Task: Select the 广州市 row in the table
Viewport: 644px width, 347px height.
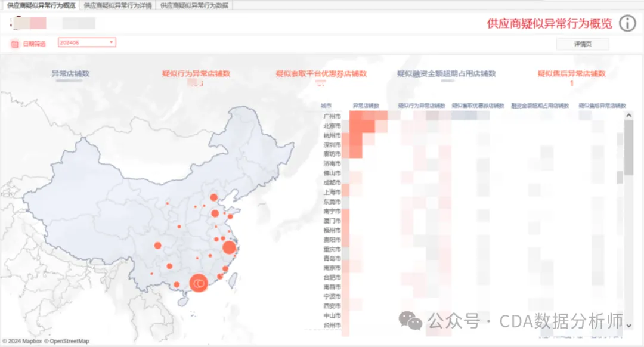Action: point(331,116)
